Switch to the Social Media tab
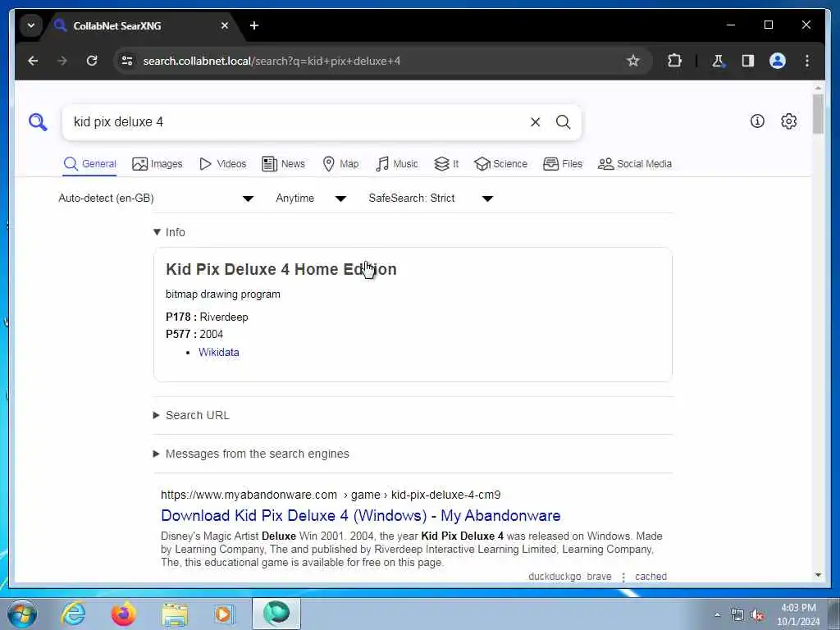Screen dimensions: 840x630 click(635, 164)
